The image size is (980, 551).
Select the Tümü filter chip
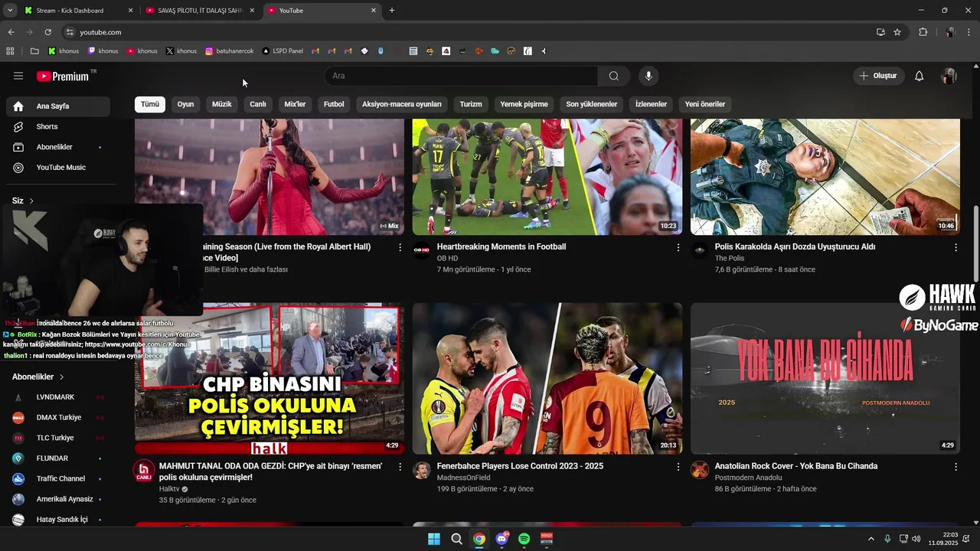[x=150, y=104]
